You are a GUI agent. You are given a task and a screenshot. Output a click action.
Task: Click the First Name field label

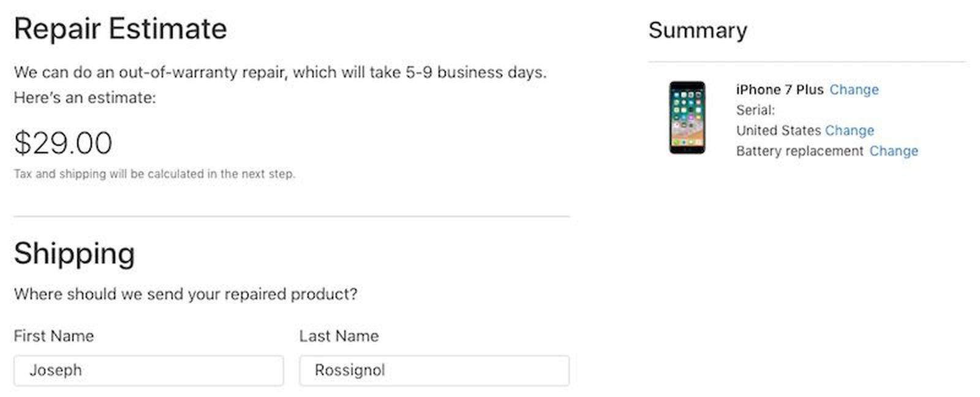[53, 336]
